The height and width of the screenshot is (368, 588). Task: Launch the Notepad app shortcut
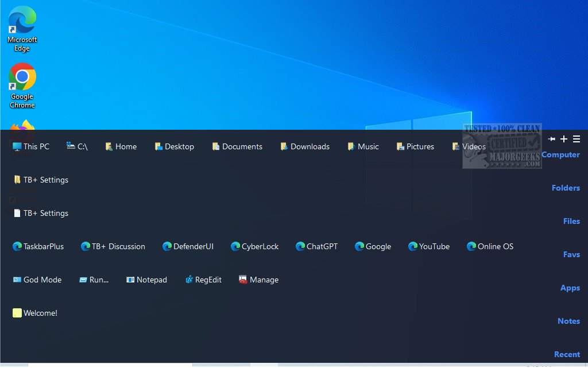pyautogui.click(x=146, y=280)
